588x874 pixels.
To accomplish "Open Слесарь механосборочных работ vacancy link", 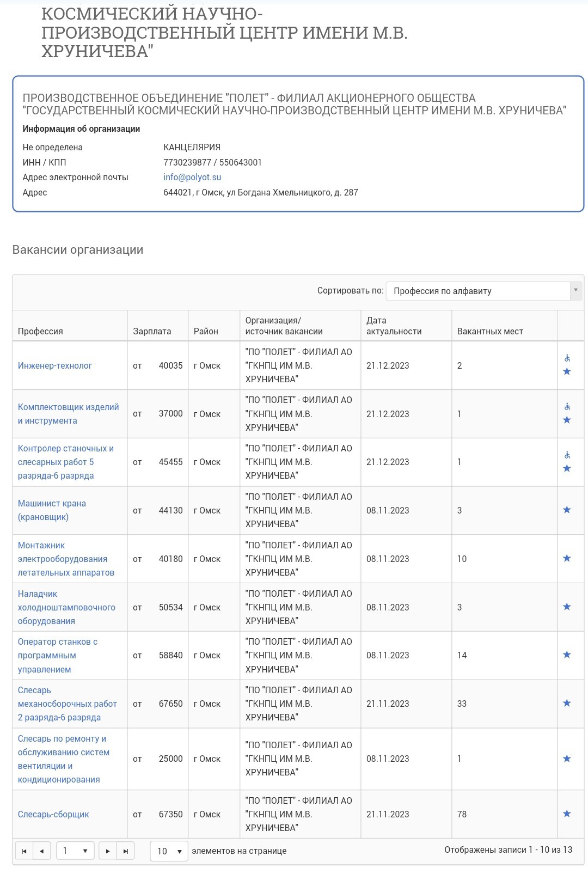I will [68, 704].
